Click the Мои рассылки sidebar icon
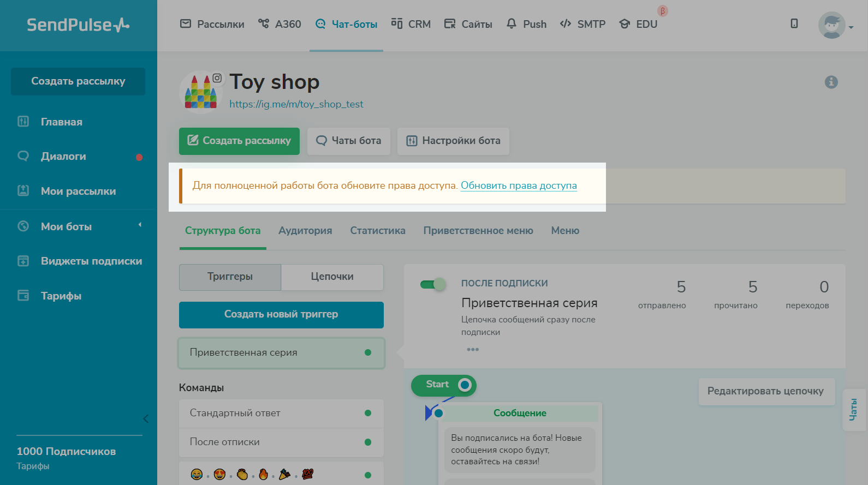Image resolution: width=868 pixels, height=485 pixels. 23,190
